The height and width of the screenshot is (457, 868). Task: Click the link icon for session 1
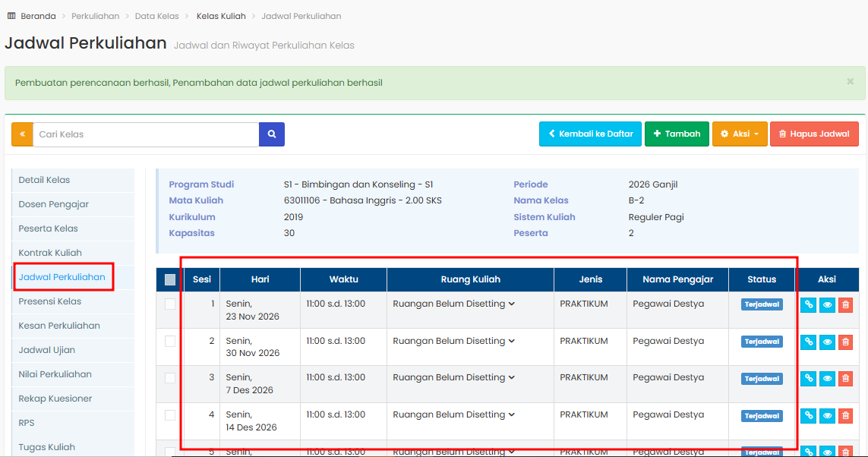809,304
